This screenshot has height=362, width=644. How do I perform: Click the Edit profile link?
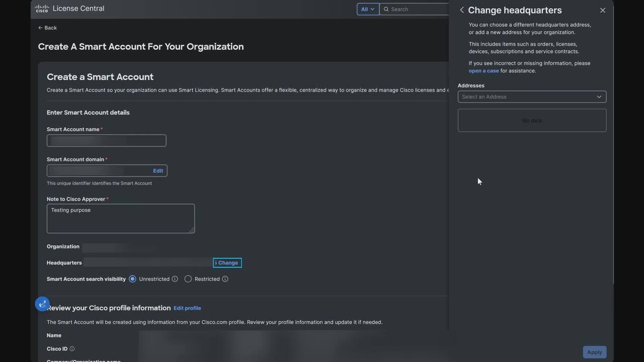tap(187, 308)
